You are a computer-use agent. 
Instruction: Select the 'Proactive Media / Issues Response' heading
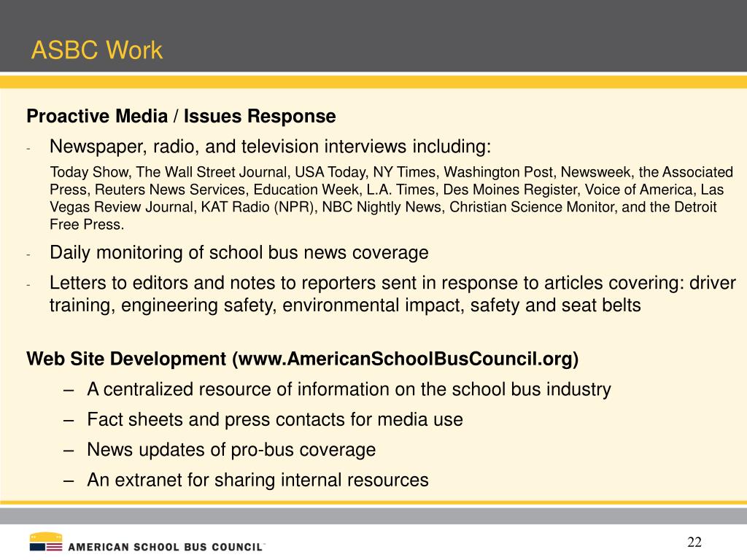[x=181, y=116]
